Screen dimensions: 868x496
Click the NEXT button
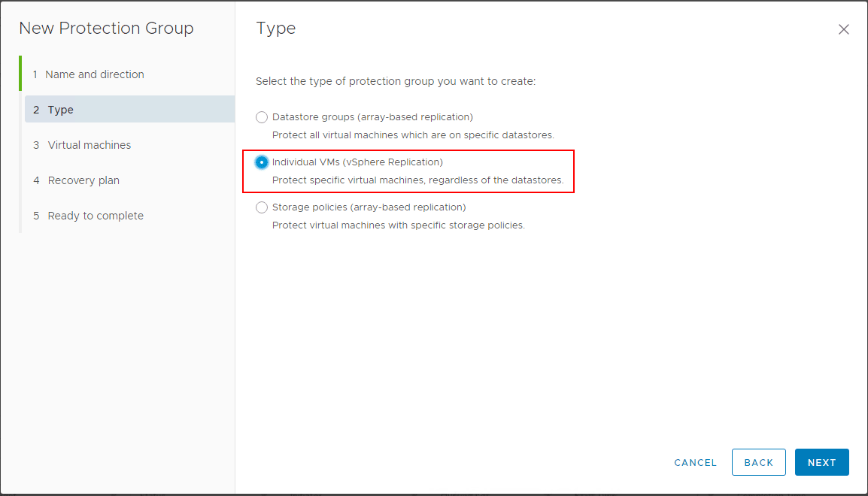(x=821, y=462)
